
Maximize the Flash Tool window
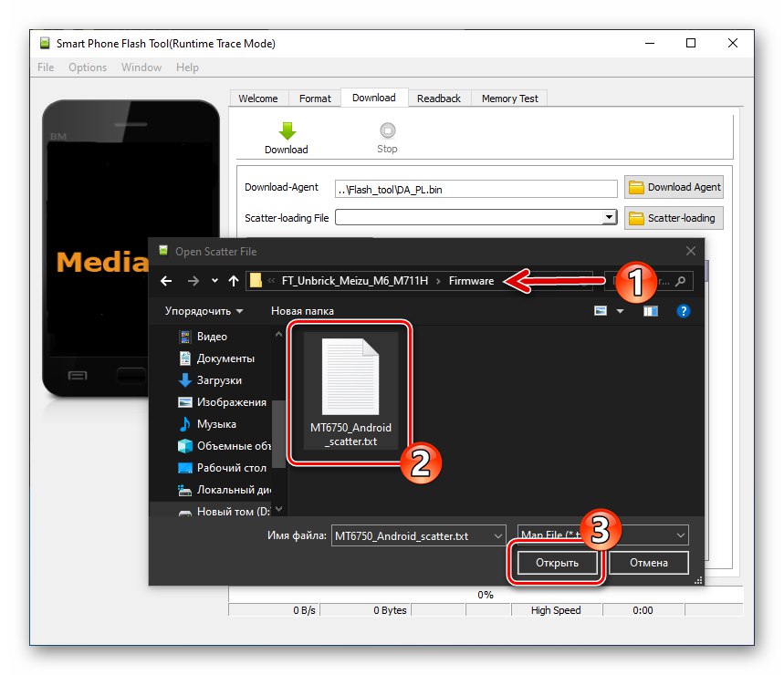tap(691, 43)
